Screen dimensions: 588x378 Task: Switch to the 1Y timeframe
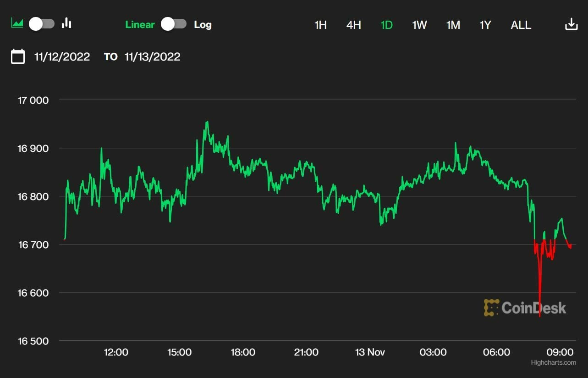[x=485, y=25]
